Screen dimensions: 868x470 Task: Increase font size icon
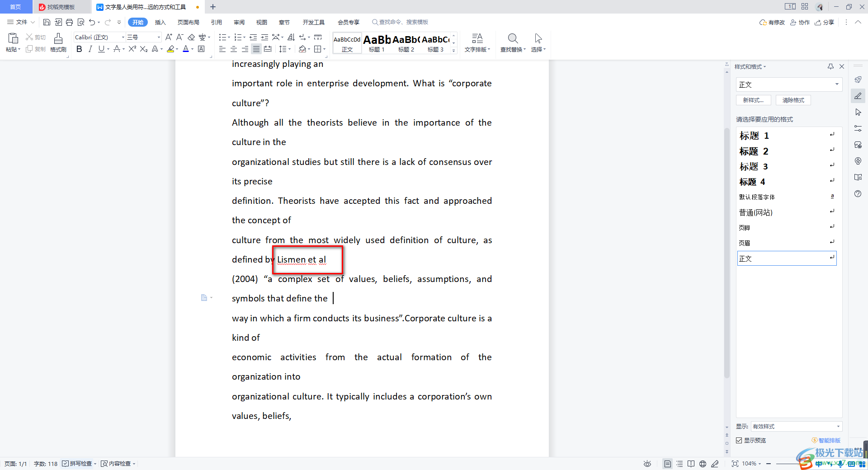(x=169, y=37)
